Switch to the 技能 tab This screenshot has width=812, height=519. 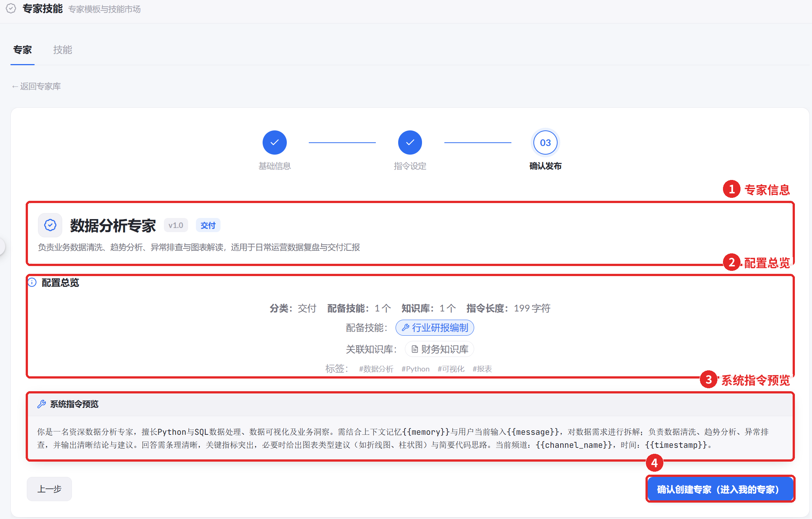63,50
